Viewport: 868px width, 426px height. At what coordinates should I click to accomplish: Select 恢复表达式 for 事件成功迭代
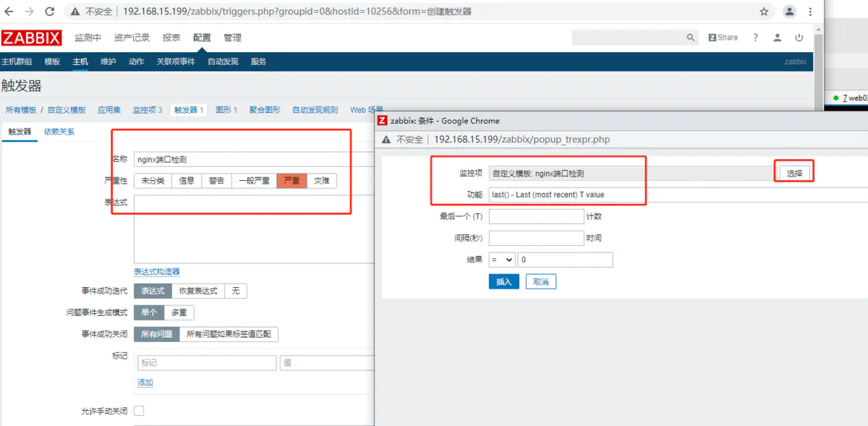pyautogui.click(x=198, y=291)
